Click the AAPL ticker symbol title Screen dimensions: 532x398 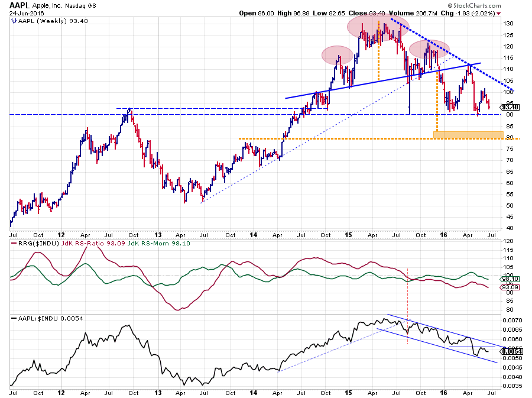pyautogui.click(x=20, y=5)
